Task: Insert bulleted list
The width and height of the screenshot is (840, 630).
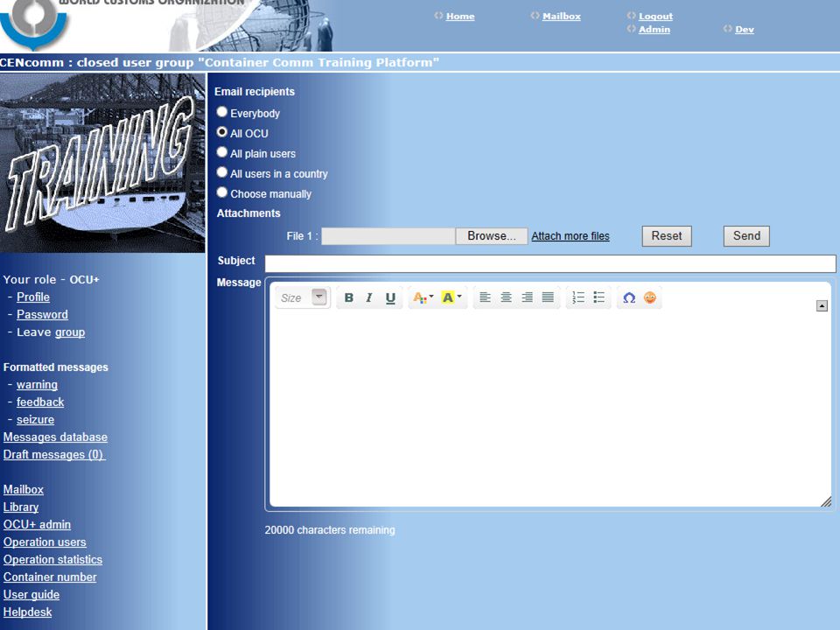Action: pyautogui.click(x=598, y=297)
